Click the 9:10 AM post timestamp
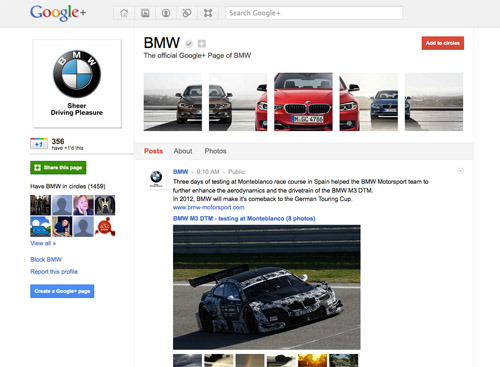 tap(208, 172)
